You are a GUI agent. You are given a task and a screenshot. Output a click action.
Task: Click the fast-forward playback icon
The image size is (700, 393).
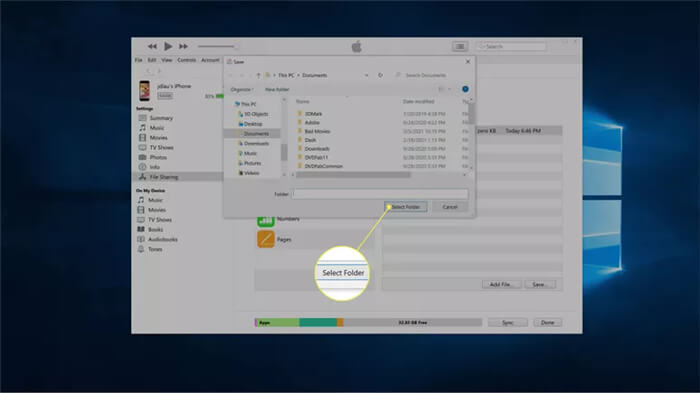(x=183, y=46)
